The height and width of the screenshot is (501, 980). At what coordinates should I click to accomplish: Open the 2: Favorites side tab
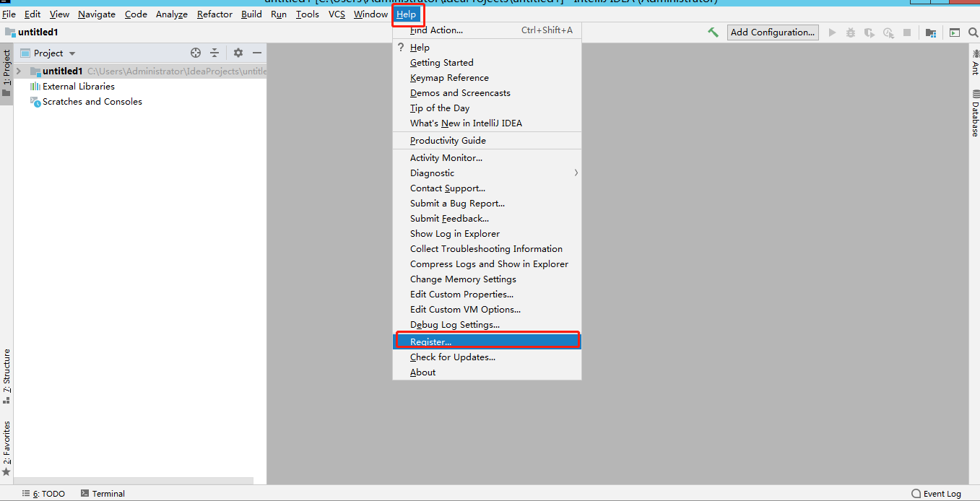coord(6,449)
